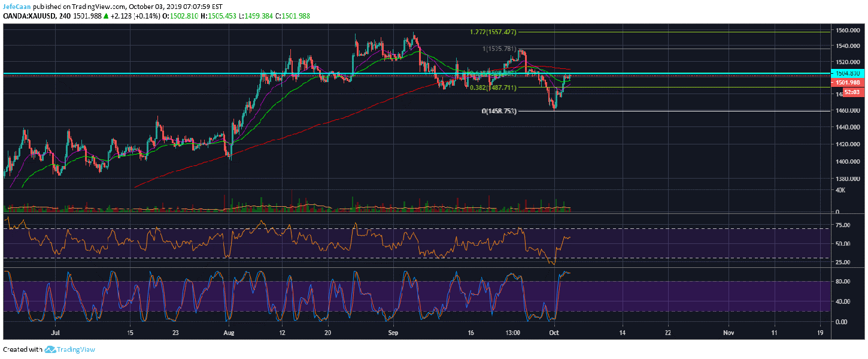The height and width of the screenshot is (359, 868).
Task: Click the 23 date label on the time axis
Action: [x=175, y=331]
